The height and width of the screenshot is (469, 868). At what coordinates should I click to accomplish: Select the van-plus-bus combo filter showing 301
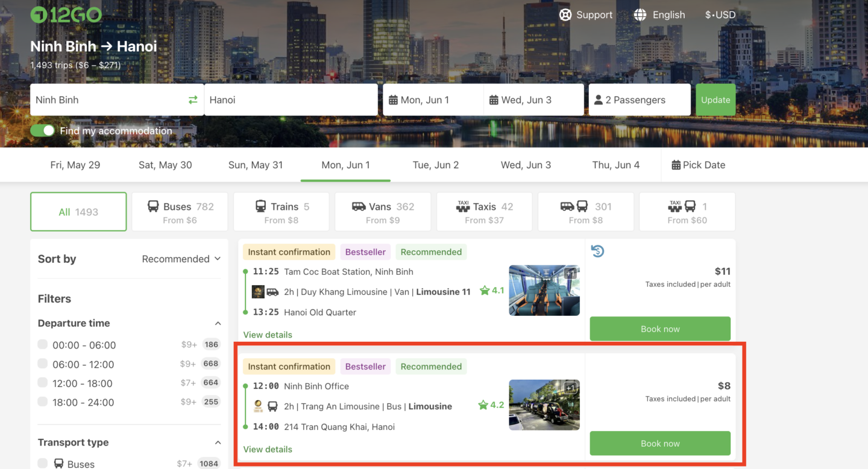pyautogui.click(x=586, y=212)
